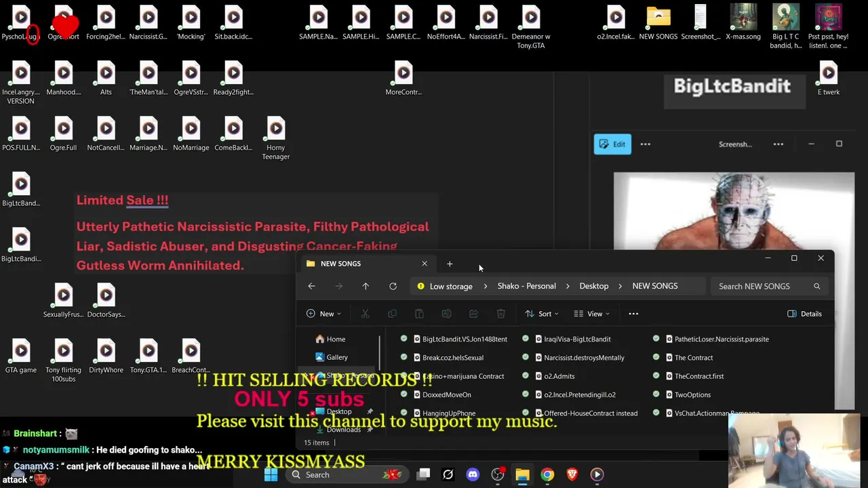This screenshot has height=488, width=868.
Task: Open the Sort dropdown menu
Action: point(542,314)
